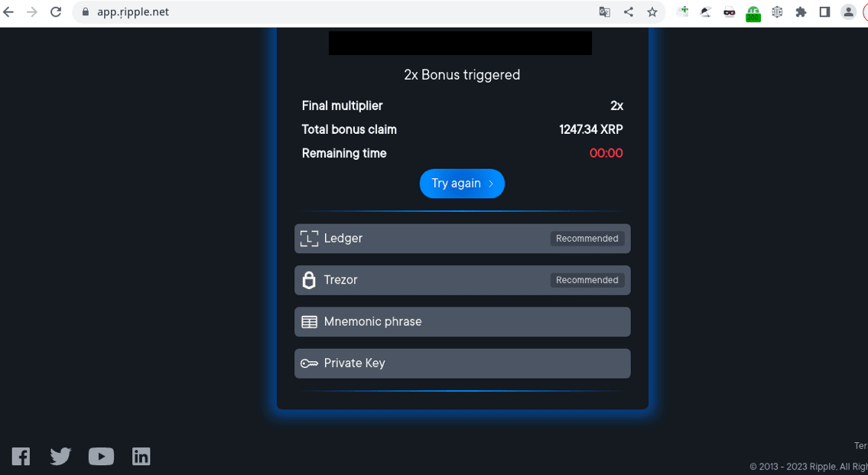
Task: Open the Extensions puzzle piece menu
Action: pos(801,12)
